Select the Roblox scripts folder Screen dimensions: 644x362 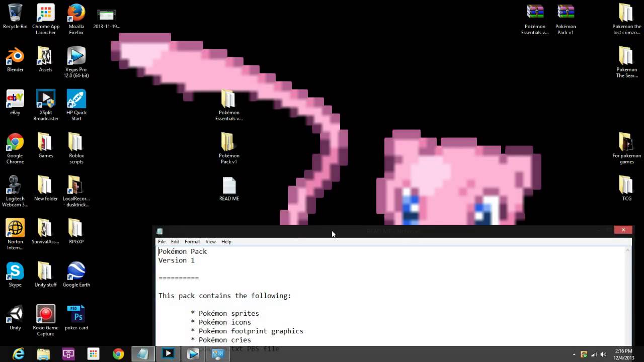click(76, 149)
